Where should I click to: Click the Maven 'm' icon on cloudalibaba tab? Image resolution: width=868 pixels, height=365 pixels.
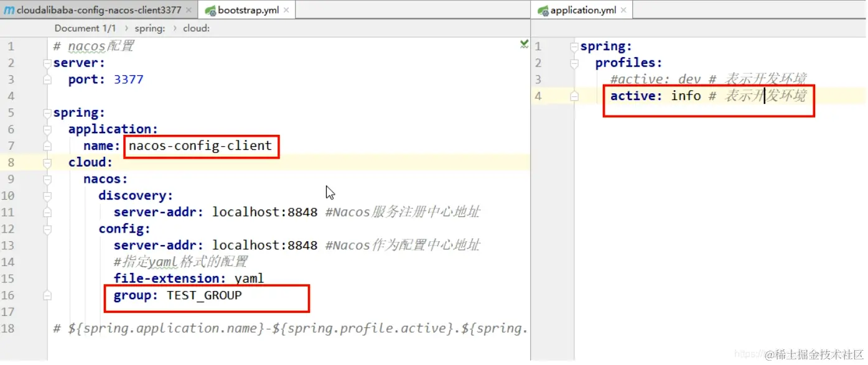coord(9,11)
